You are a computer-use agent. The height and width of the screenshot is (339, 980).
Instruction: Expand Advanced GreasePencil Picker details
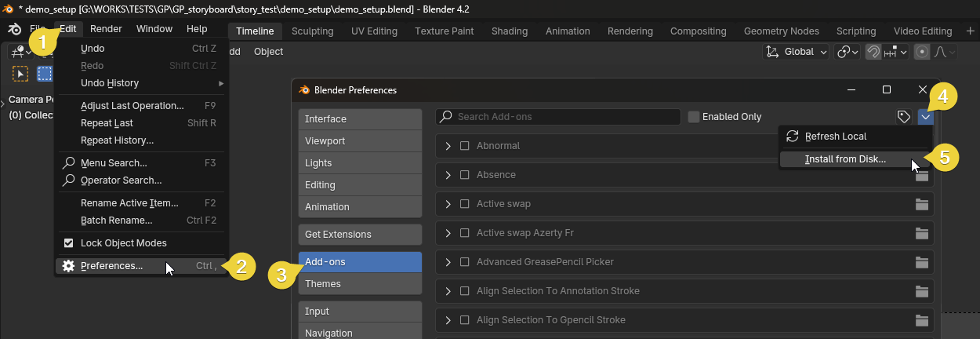point(448,262)
